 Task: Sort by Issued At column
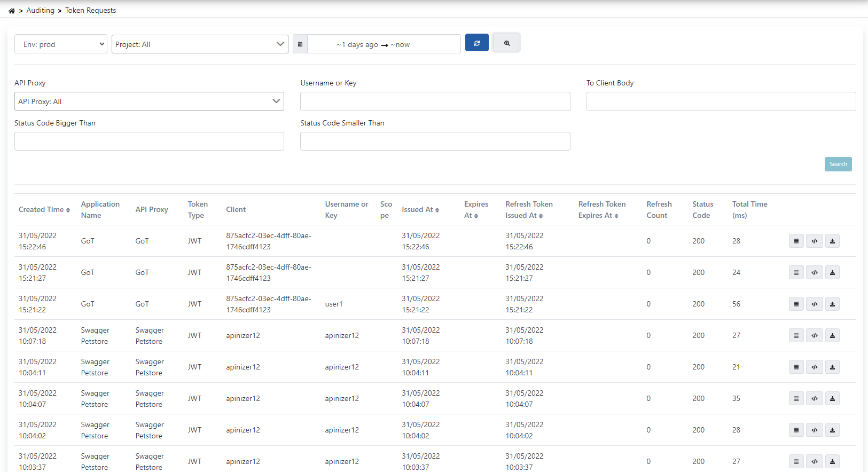tap(420, 210)
